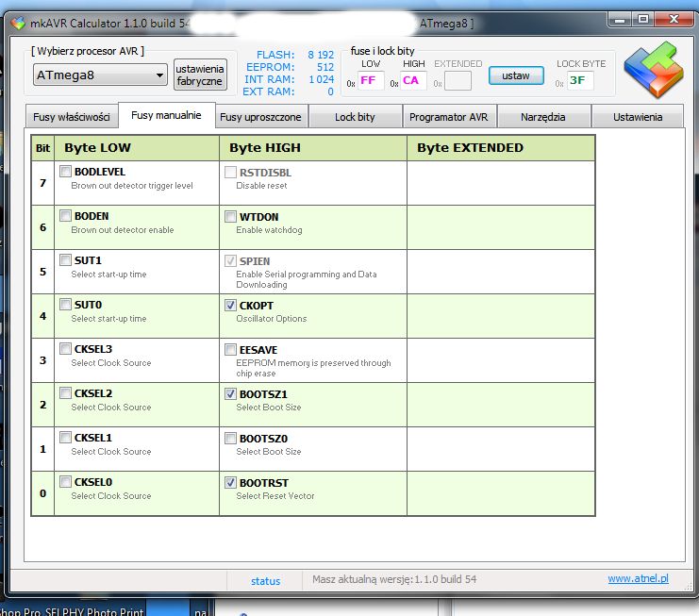Click the LOCK BYTE value field
Image resolution: width=699 pixels, height=616 pixels.
tap(579, 81)
